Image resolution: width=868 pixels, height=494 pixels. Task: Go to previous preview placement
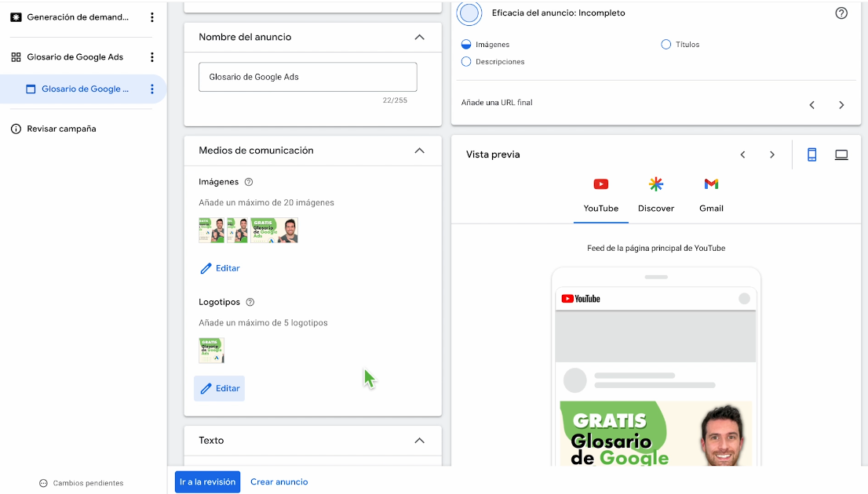pos(743,154)
